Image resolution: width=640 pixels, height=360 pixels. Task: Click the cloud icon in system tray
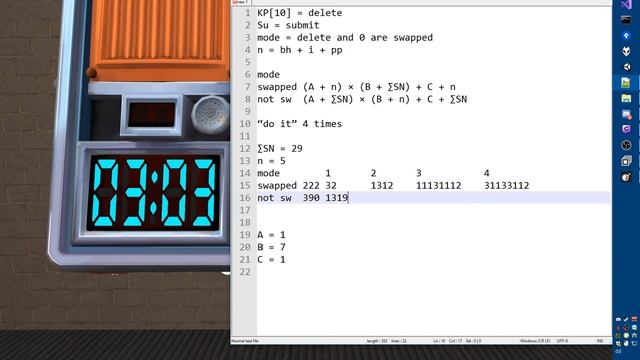point(618,319)
